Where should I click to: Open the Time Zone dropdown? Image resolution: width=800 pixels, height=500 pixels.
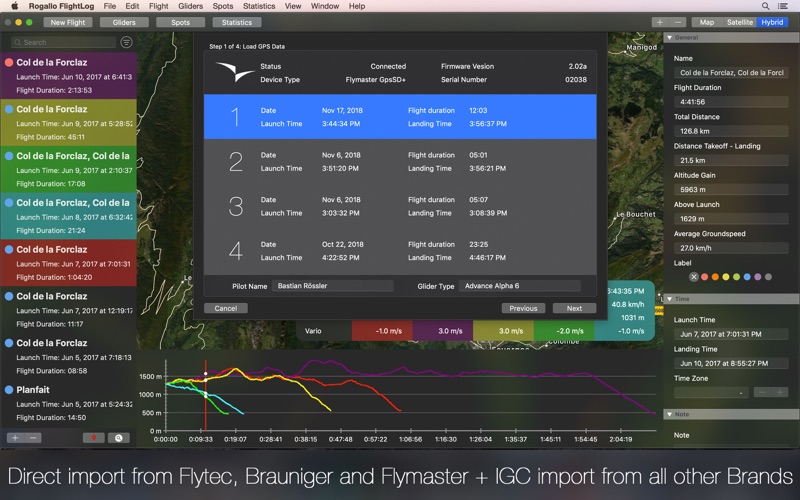point(711,392)
